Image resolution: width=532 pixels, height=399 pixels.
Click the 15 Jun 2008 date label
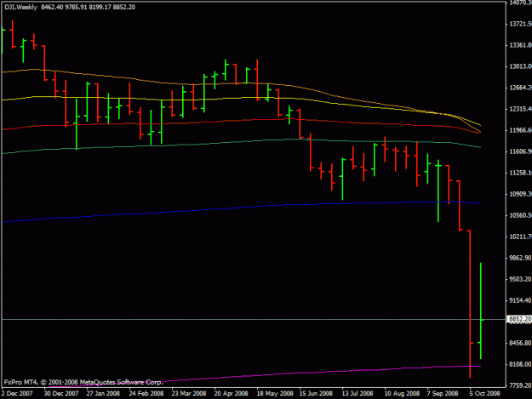[x=316, y=393]
